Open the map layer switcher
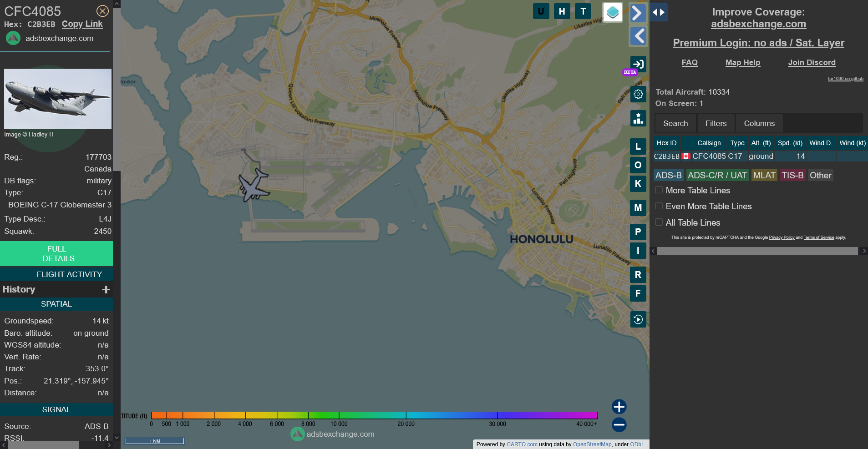The image size is (868, 449). [613, 12]
